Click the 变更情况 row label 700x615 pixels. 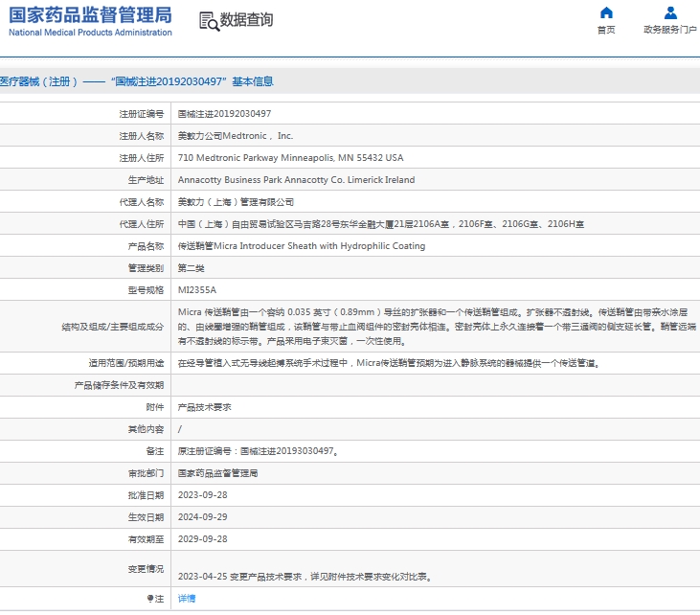click(x=146, y=569)
